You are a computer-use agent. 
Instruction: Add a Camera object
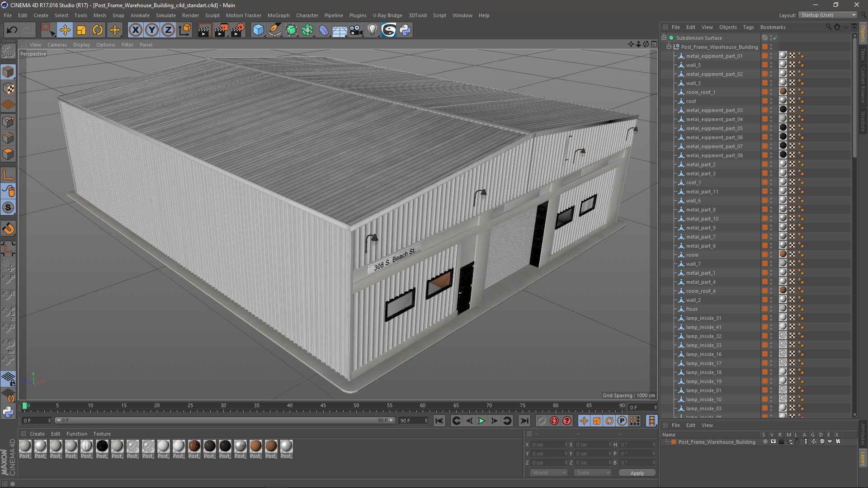(356, 30)
